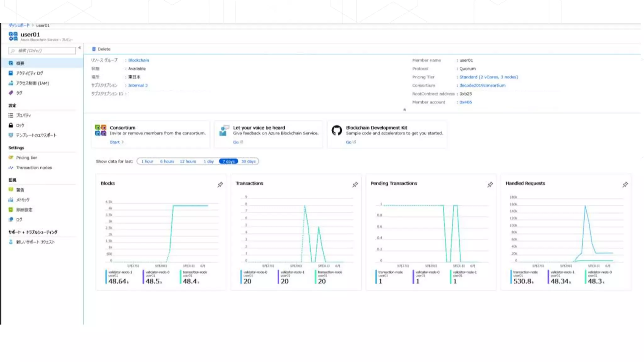Select the 7 days range pill
The height and width of the screenshot is (362, 644).
228,162
